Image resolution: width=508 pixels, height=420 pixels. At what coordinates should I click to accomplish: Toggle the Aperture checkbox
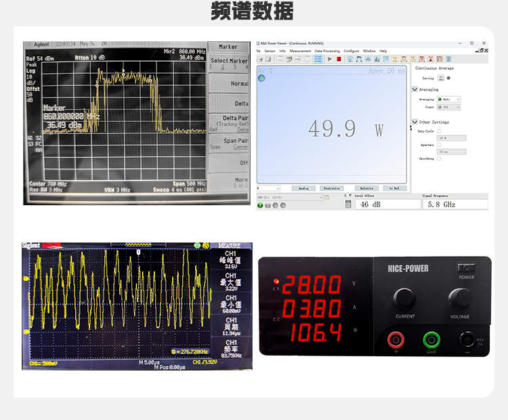[x=439, y=144]
